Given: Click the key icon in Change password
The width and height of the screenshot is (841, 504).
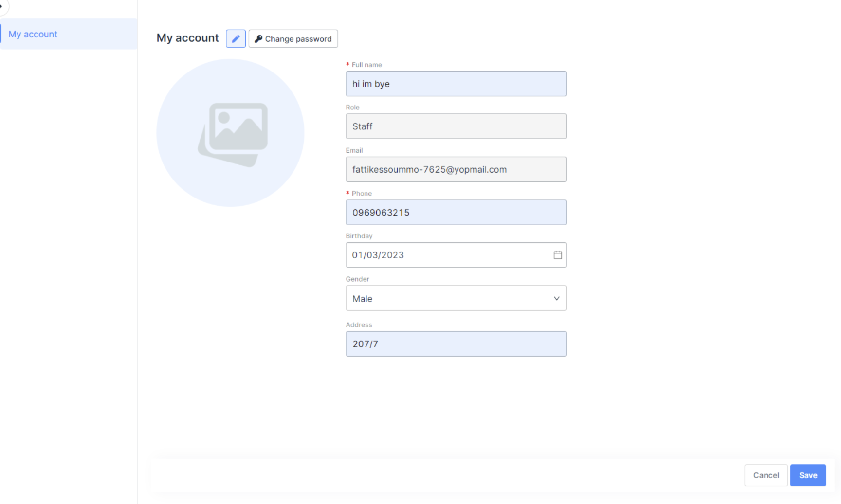Looking at the screenshot, I should tap(258, 39).
